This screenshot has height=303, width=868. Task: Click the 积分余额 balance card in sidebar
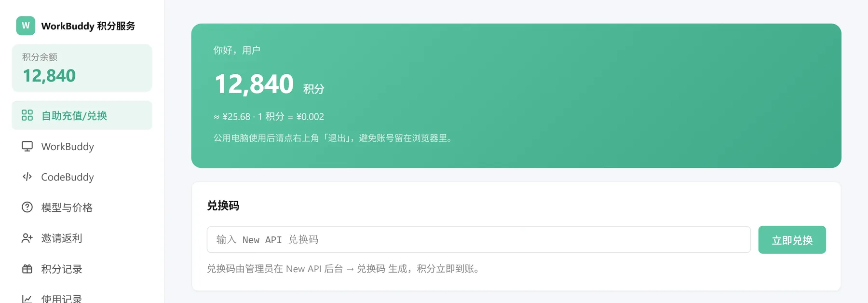pyautogui.click(x=82, y=68)
